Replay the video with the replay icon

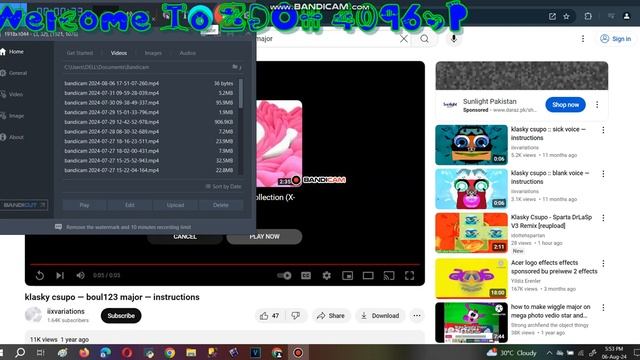[x=40, y=276]
